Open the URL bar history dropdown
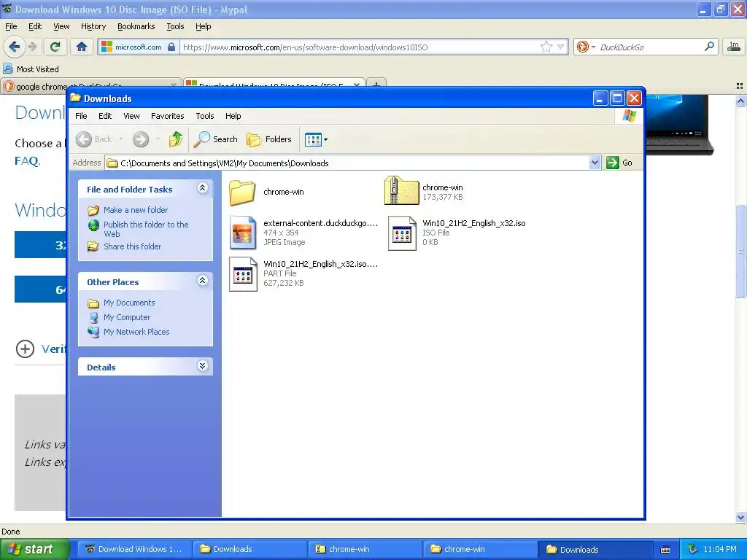The width and height of the screenshot is (747, 560). [561, 47]
